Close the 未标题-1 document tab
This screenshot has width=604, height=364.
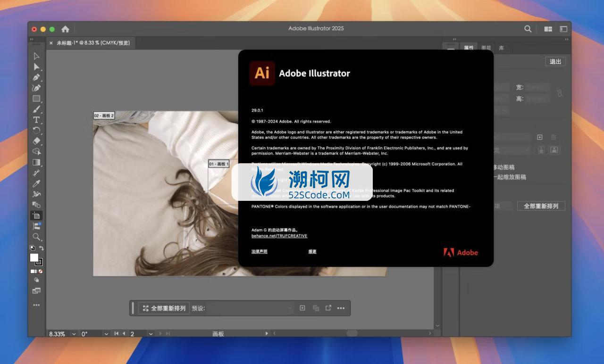[51, 43]
